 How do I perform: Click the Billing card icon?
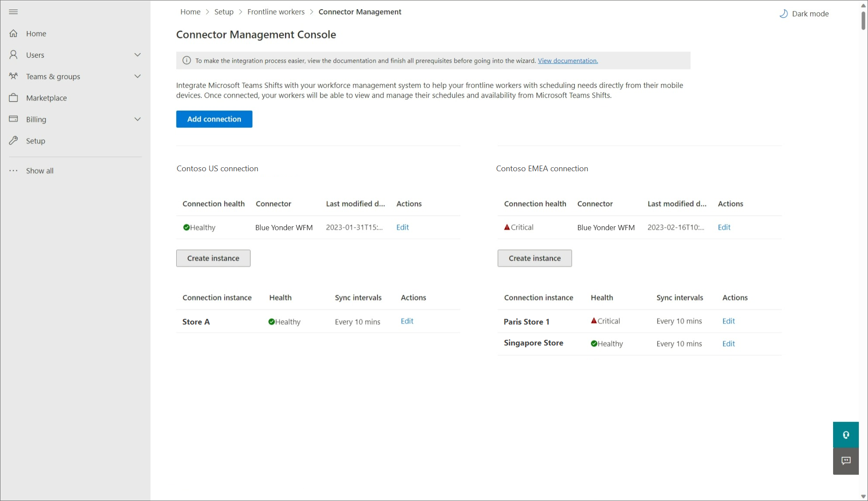(x=14, y=119)
